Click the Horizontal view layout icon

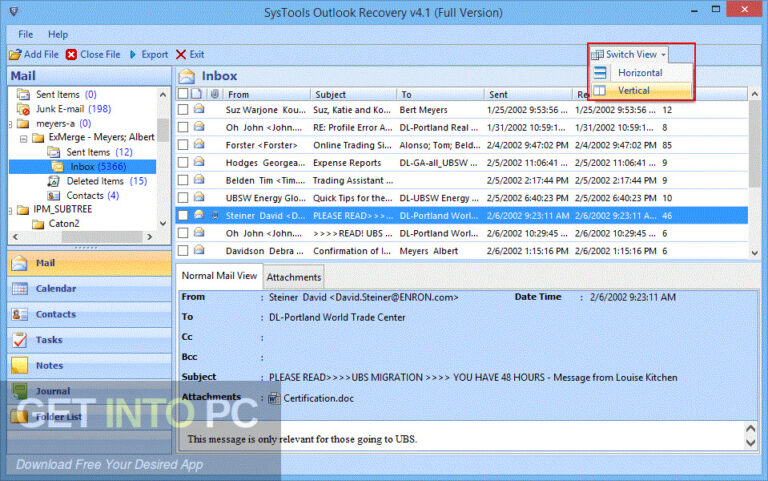(600, 72)
